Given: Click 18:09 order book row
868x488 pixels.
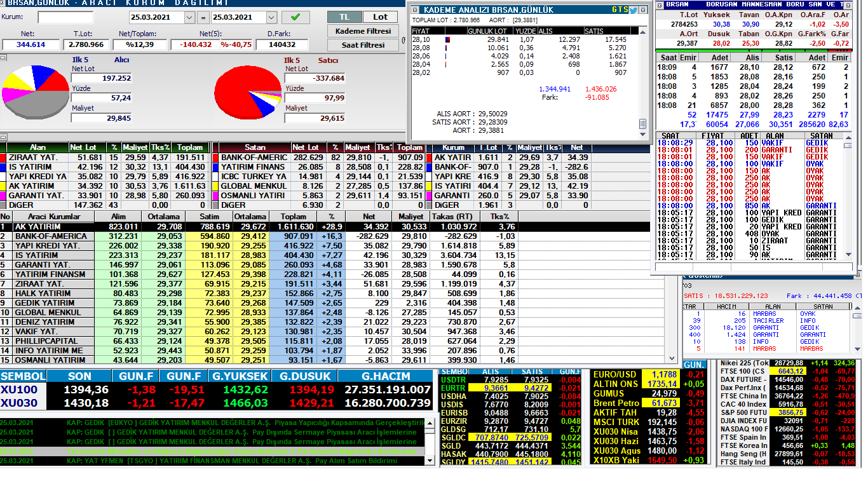Looking at the screenshot, I should coord(753,67).
